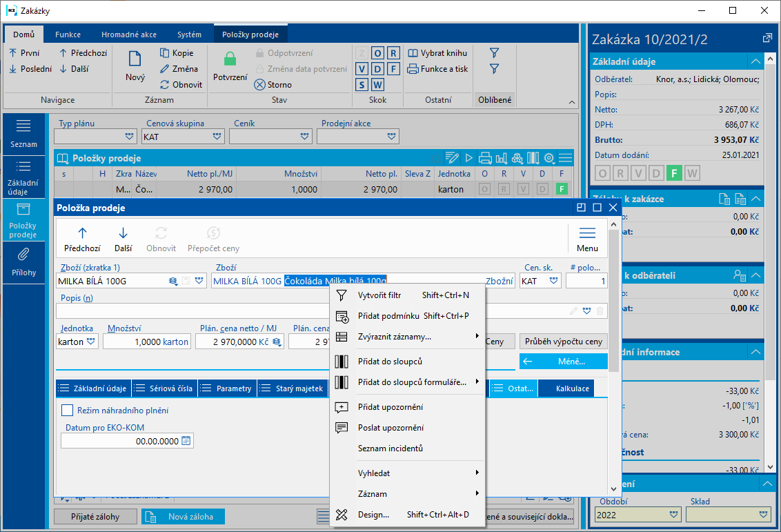The width and height of the screenshot is (781, 532).
Task: Open the Menu hamburger in Položka prodeje dialog
Action: [587, 239]
